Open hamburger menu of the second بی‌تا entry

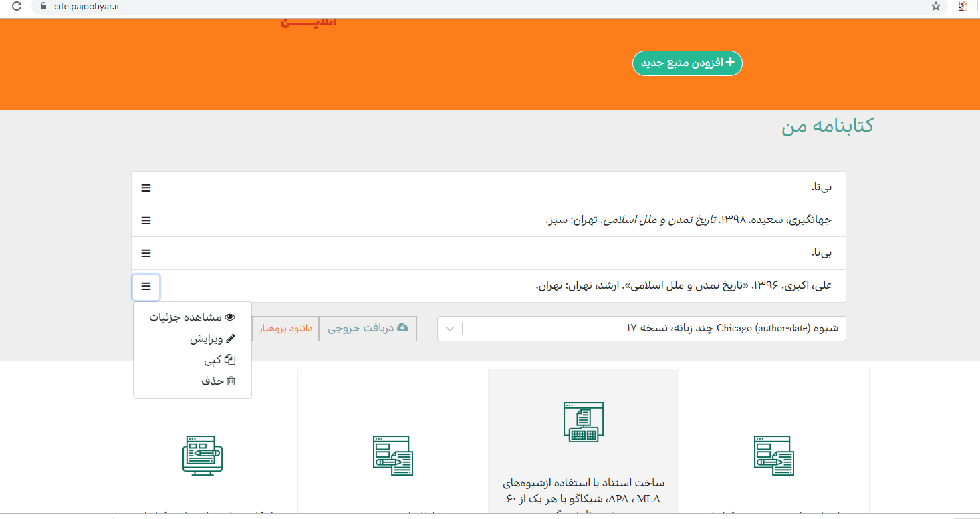click(146, 254)
